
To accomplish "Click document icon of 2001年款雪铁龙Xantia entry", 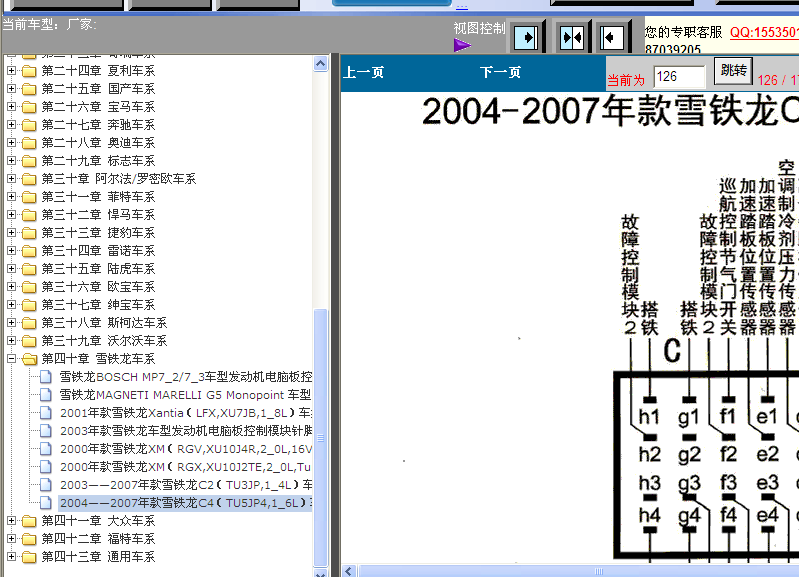I will coord(46,413).
